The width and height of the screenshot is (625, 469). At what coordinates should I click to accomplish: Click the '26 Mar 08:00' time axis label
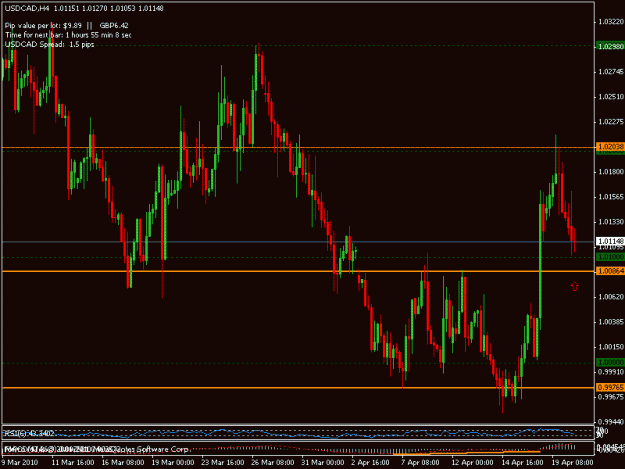[x=273, y=463]
